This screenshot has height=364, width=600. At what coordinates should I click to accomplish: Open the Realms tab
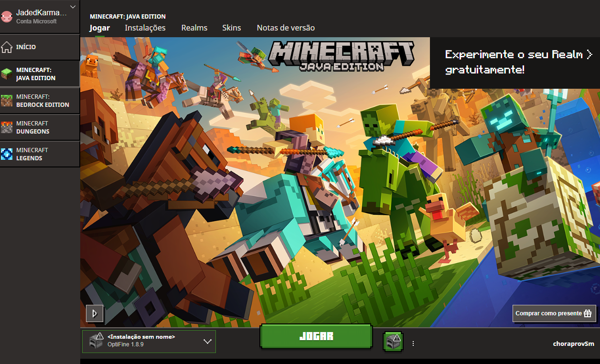tap(194, 28)
